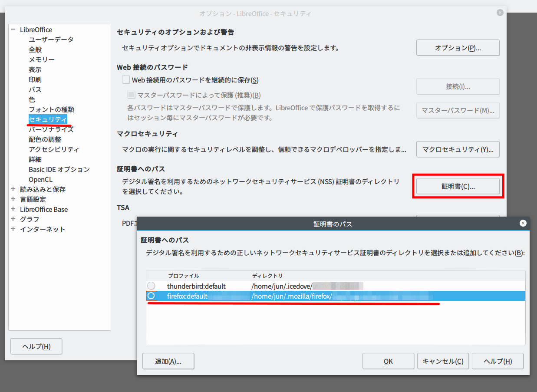Select フォントの種類 in the options tree
The image size is (537, 392).
point(52,109)
